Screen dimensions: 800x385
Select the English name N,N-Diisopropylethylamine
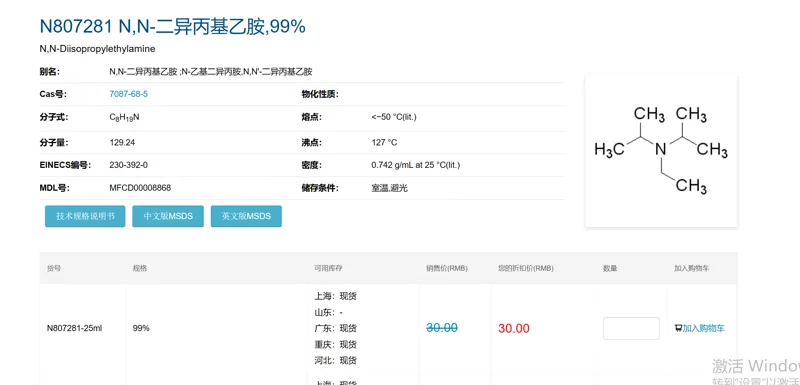(97, 49)
